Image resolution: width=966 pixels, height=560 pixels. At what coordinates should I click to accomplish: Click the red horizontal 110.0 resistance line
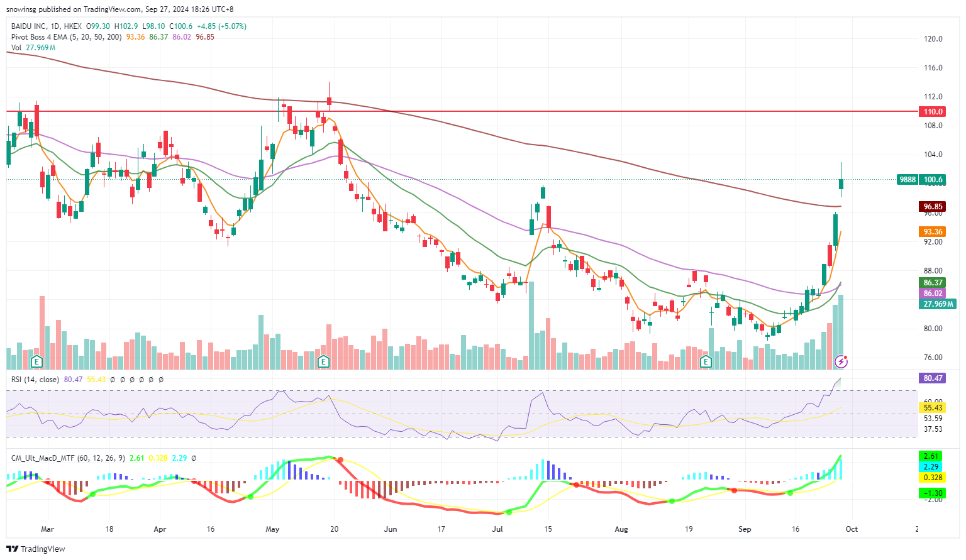(462, 111)
